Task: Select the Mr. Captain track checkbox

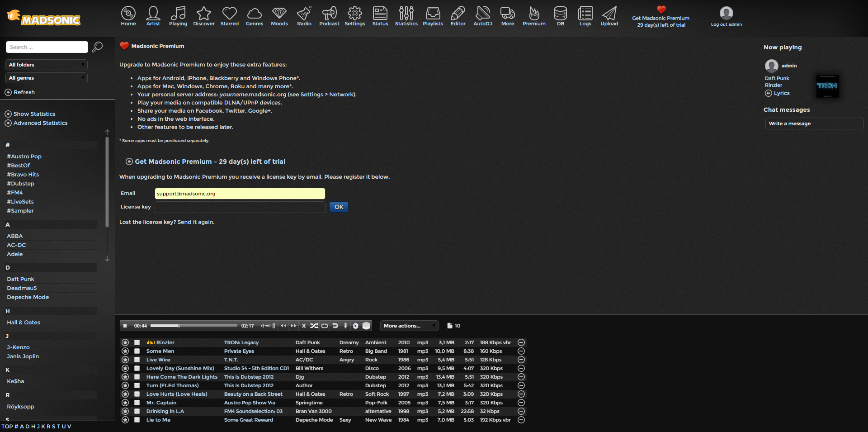Action: click(137, 403)
